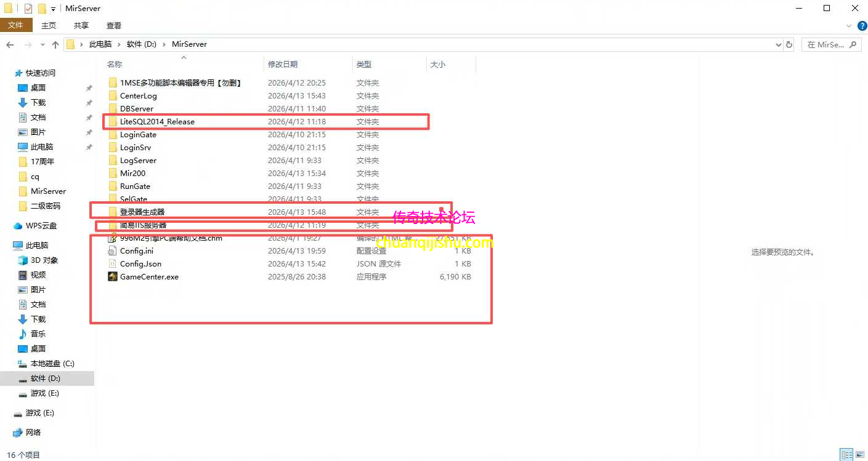Open the recent locations dropdown arrow
The height and width of the screenshot is (461, 868).
coord(43,44)
